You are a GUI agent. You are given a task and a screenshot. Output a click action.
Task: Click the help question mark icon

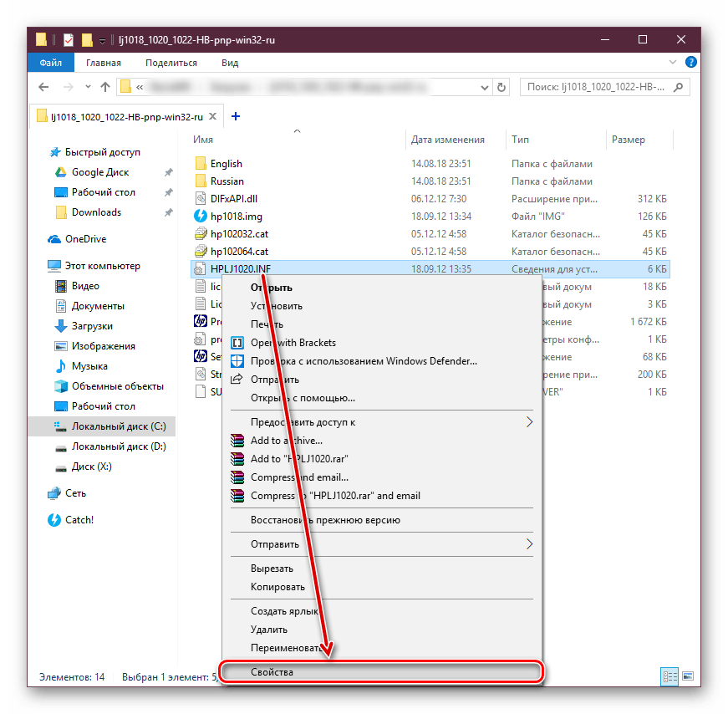(x=690, y=63)
